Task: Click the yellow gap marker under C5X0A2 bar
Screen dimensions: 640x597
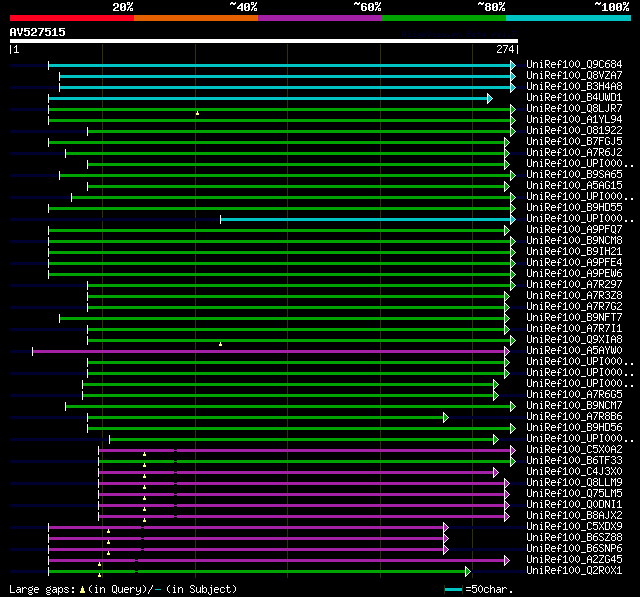Action: pyautogui.click(x=144, y=454)
